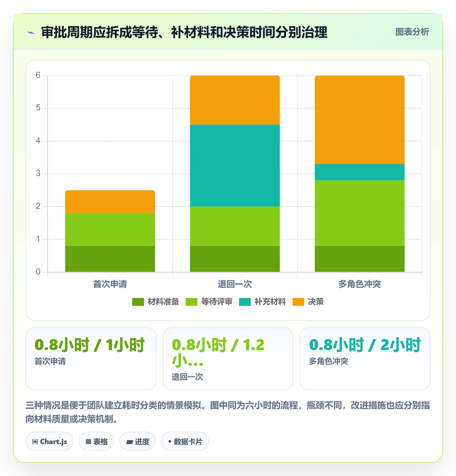This screenshot has height=476, width=456.
Task: Click the summary paragraph starting 三种情况是便于团队
Action: click(x=228, y=412)
